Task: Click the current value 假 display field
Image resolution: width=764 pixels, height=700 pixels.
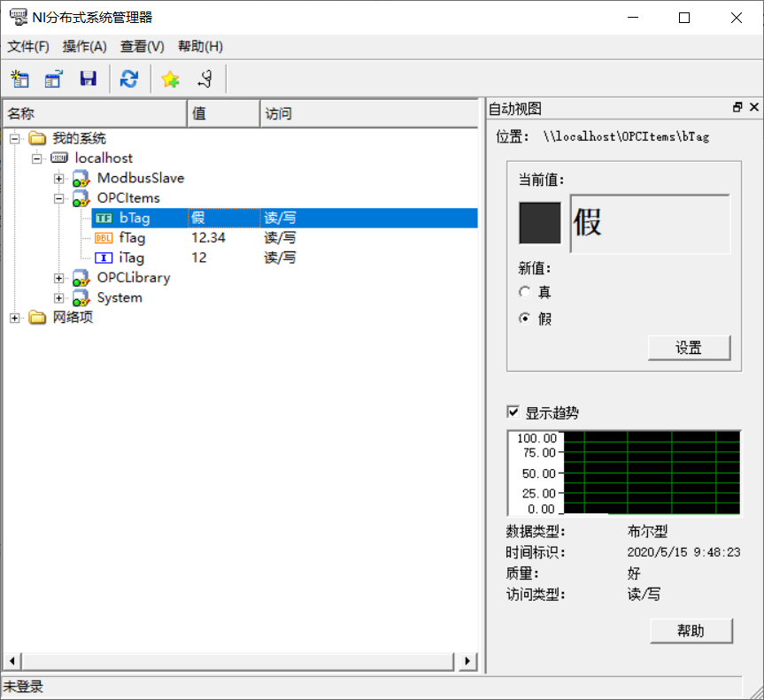Action: pos(650,224)
